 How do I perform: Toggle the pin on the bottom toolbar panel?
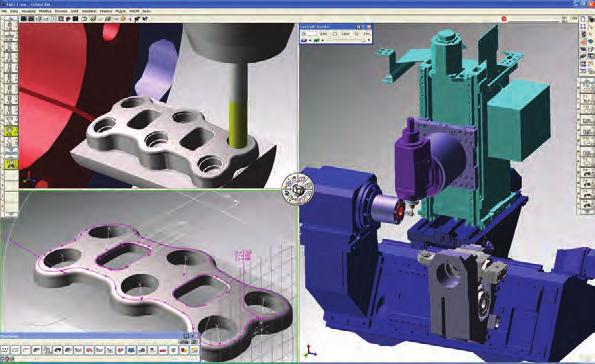pos(186,336)
